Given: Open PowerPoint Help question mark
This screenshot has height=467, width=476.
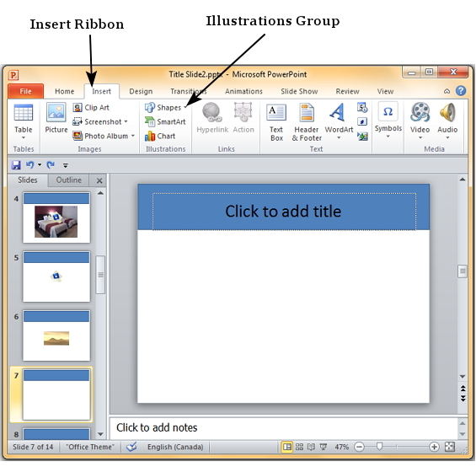Looking at the screenshot, I should pos(461,91).
